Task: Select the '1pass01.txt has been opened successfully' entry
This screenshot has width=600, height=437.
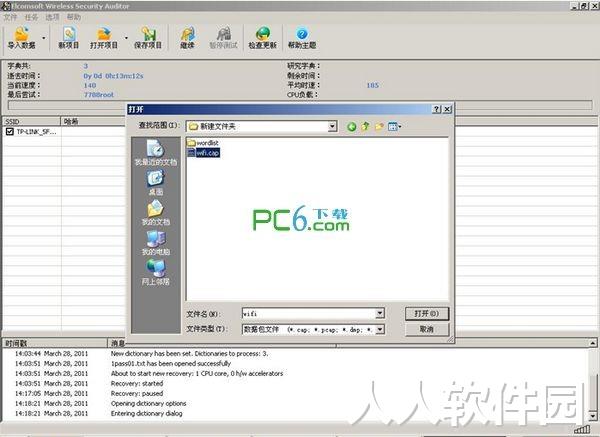Action: coord(171,364)
